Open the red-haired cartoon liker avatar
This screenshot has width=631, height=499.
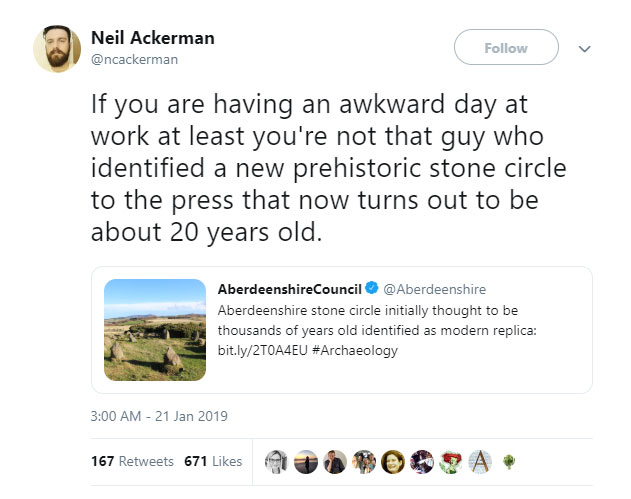click(x=449, y=462)
